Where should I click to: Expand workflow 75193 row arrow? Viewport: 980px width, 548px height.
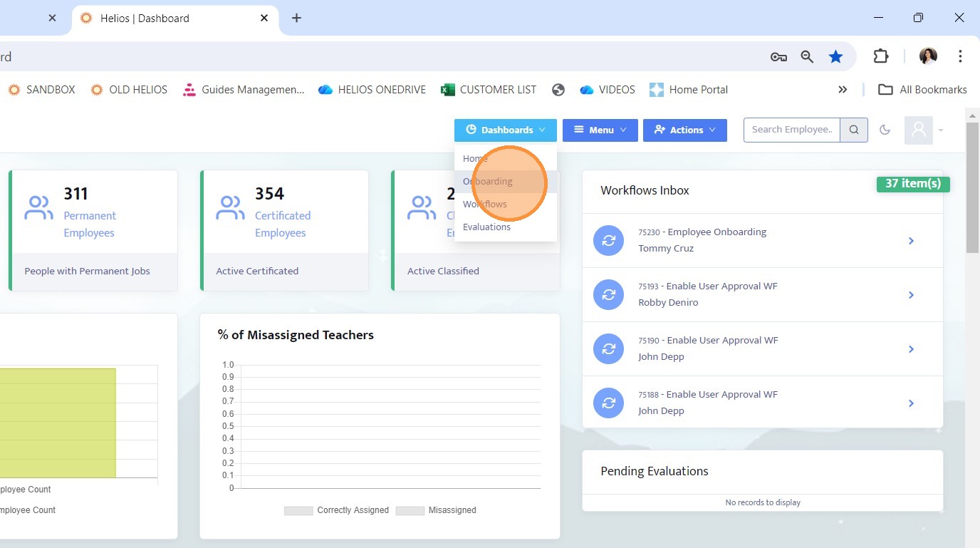click(x=911, y=295)
